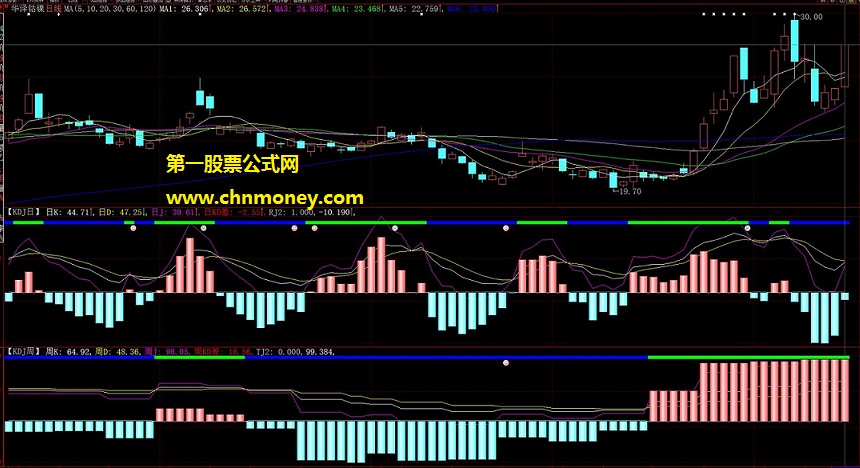This screenshot has height=468, width=860.
Task: Click the MA(5,10,20,30,60,120) parameter label
Action: (110, 9)
